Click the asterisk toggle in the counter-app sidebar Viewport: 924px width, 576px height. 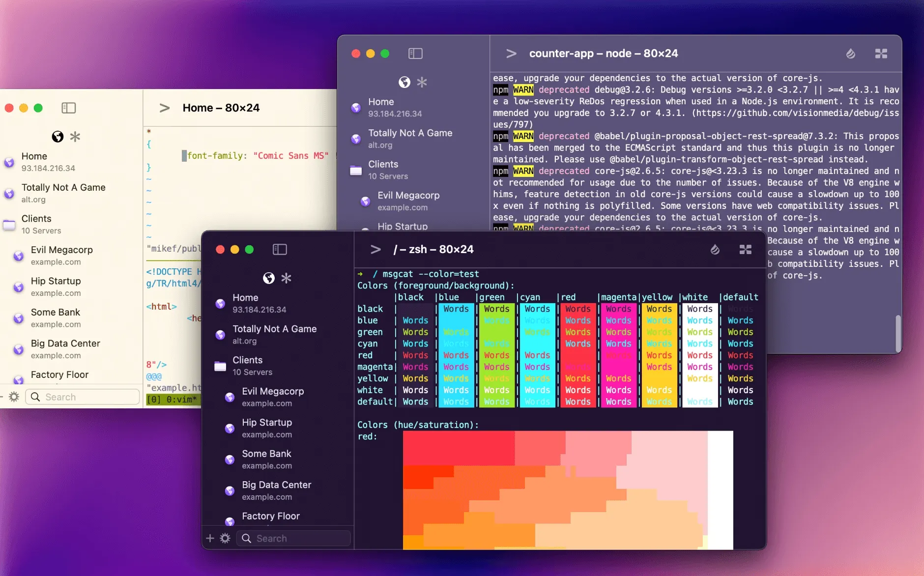coord(422,83)
